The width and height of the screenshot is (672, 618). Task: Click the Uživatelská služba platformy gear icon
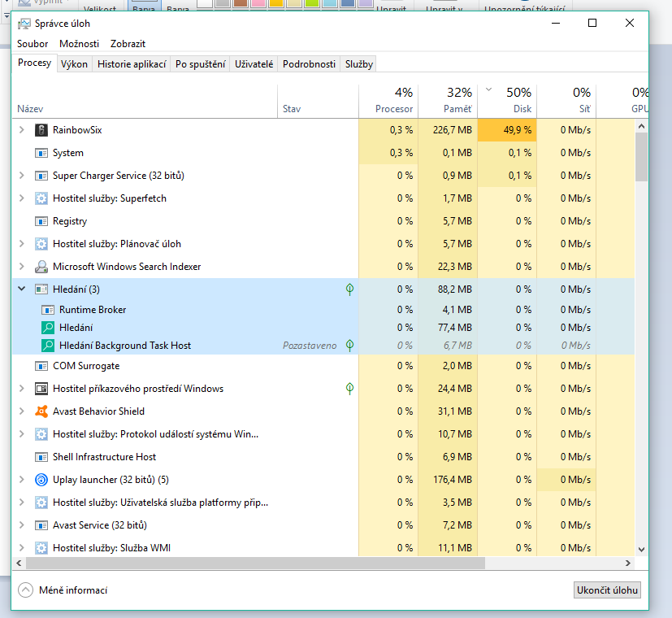(41, 503)
